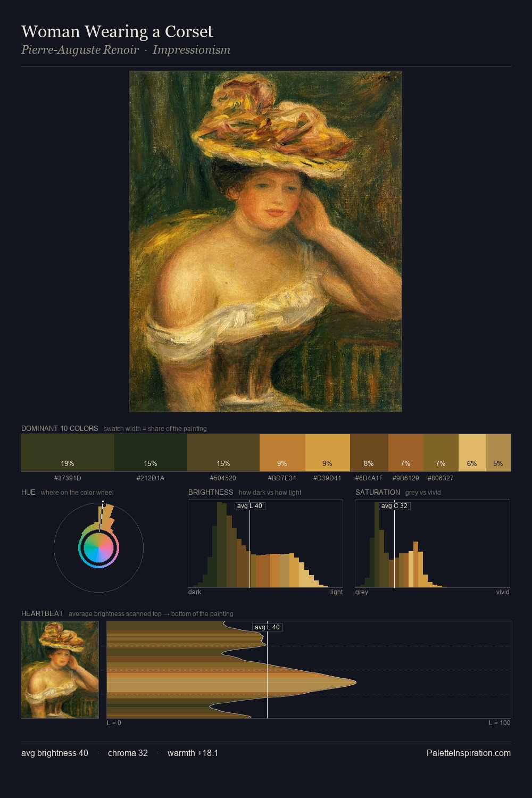Click the heartbeat brightness scan chart
532x798 pixels.
309,670
